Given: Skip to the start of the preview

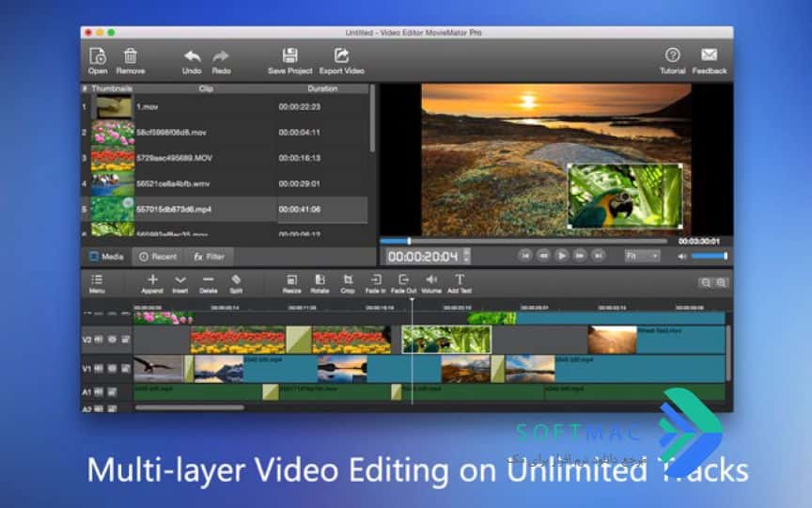Looking at the screenshot, I should pos(525,256).
